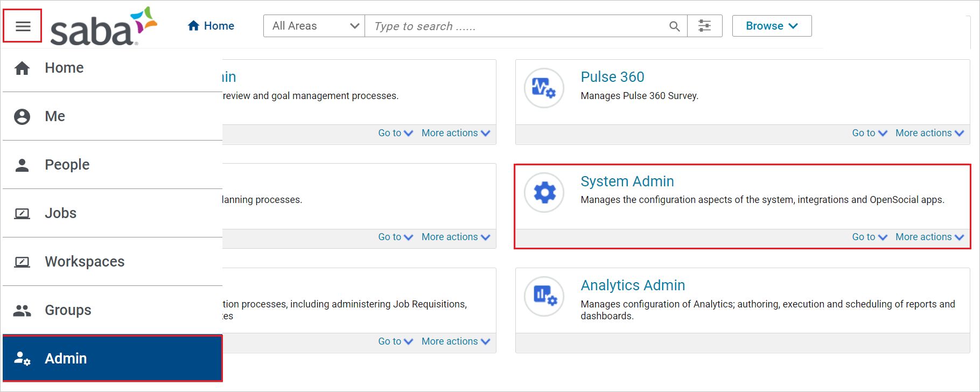Click the Saba logo
980x392 pixels.
click(103, 26)
